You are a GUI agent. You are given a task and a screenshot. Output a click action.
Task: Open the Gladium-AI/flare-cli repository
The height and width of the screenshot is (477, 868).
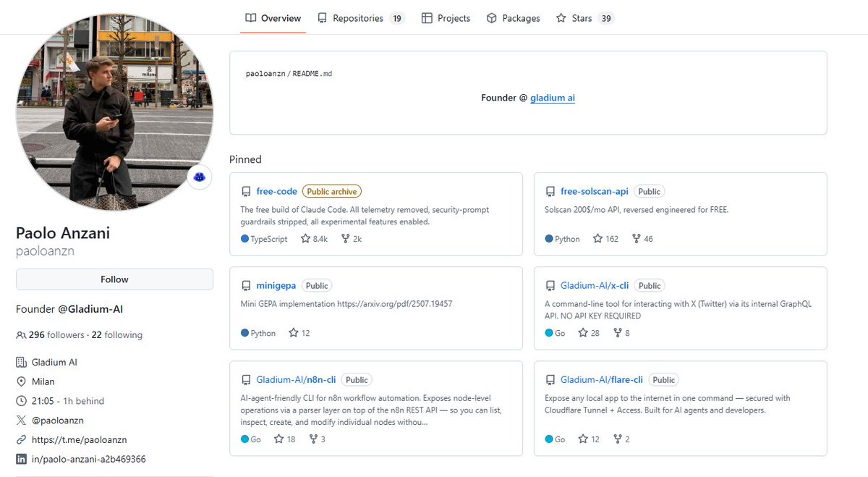coord(602,379)
